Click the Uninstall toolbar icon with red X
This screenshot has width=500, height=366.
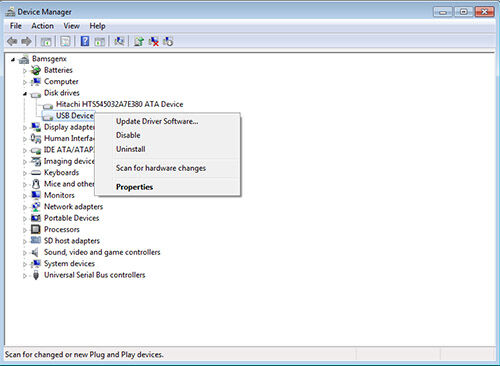pos(153,42)
